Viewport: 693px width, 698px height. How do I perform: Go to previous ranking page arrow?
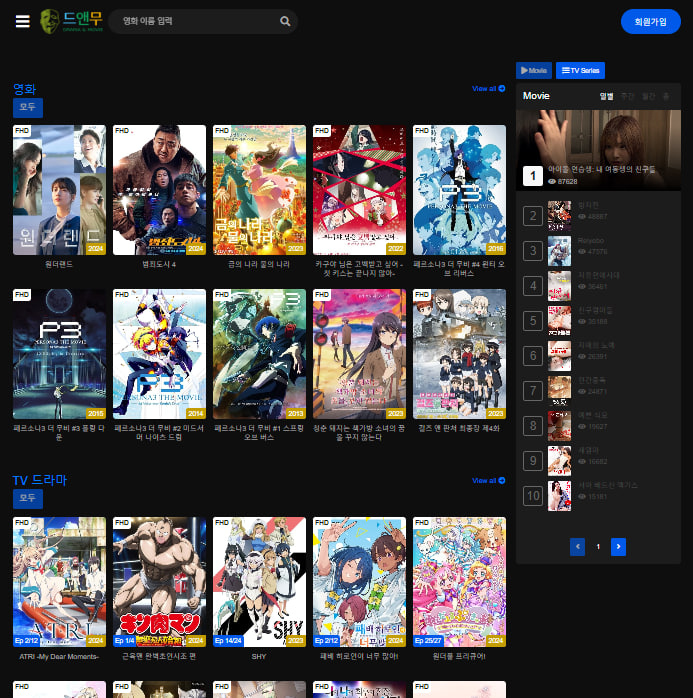click(577, 547)
